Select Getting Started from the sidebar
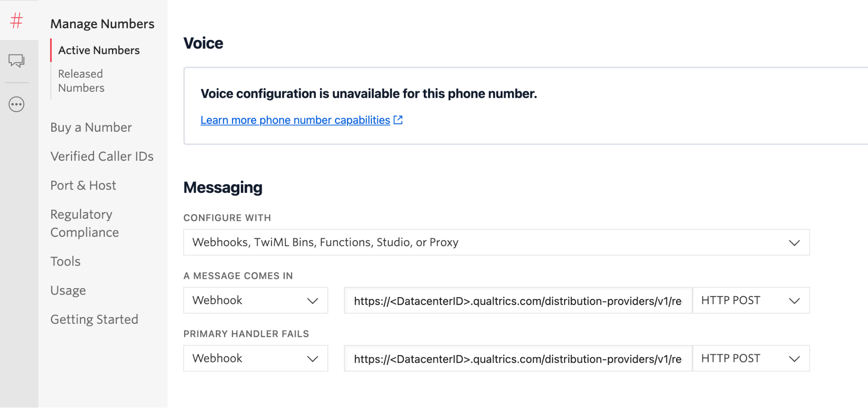The height and width of the screenshot is (408, 868). (95, 319)
